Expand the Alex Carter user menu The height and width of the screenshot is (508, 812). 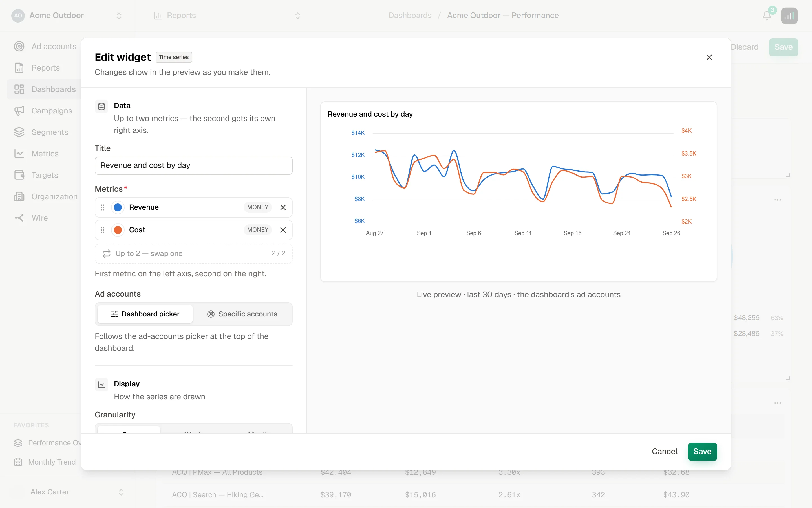[121, 492]
